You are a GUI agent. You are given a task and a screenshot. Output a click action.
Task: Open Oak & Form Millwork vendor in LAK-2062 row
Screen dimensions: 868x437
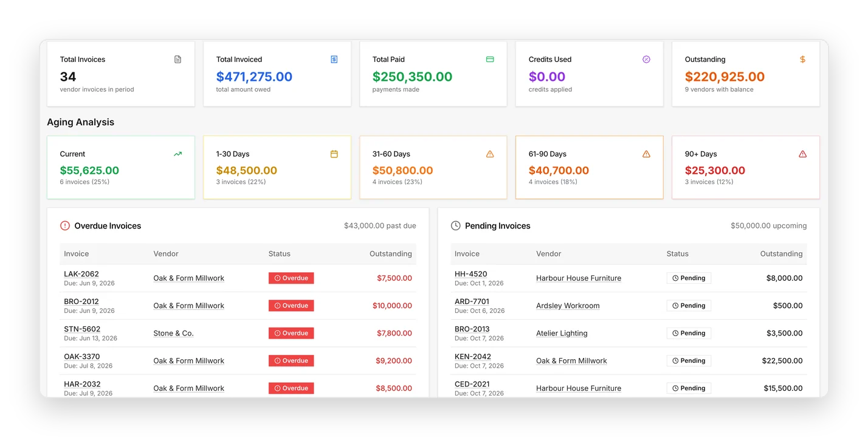tap(188, 278)
